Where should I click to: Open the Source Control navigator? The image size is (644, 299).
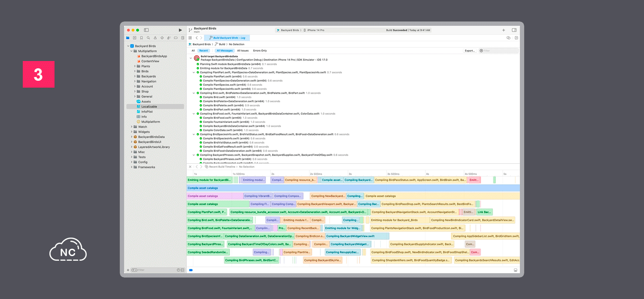click(x=134, y=38)
